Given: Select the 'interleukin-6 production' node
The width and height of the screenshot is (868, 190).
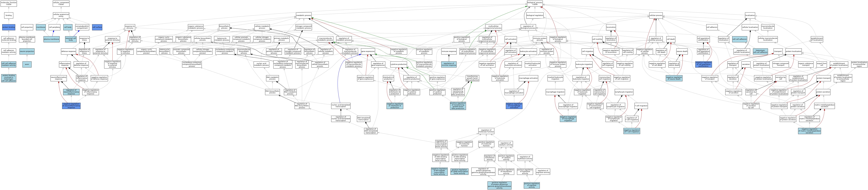Looking at the screenshot, I should (388, 78).
